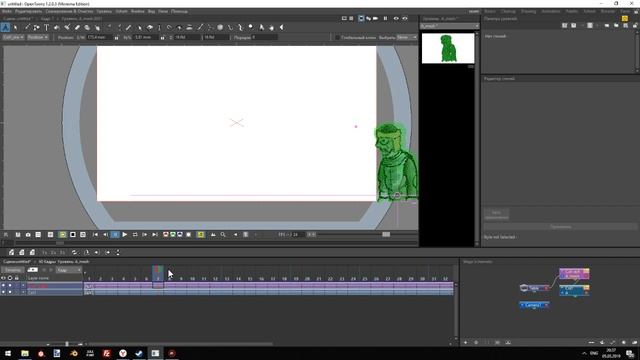Toggle the Глобальный ключ checkbox
The image size is (640, 360).
point(338,37)
